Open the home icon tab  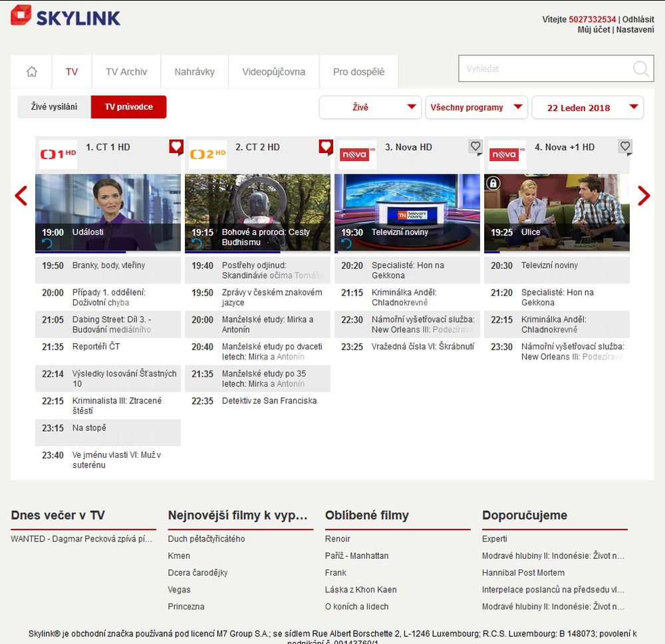pos(31,71)
